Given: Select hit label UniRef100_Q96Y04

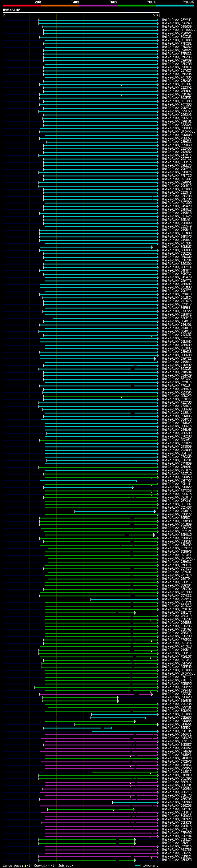Looking at the screenshot, I should click(x=177, y=836).
